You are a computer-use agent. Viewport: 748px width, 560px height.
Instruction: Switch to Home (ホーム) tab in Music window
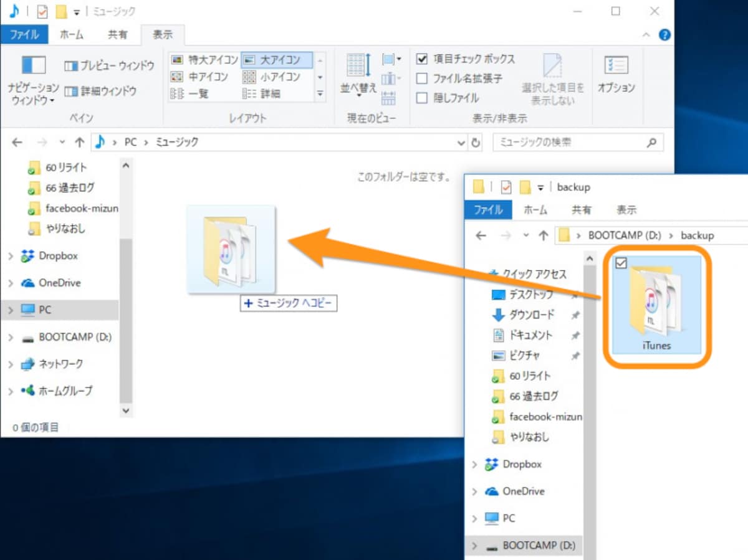click(x=72, y=35)
